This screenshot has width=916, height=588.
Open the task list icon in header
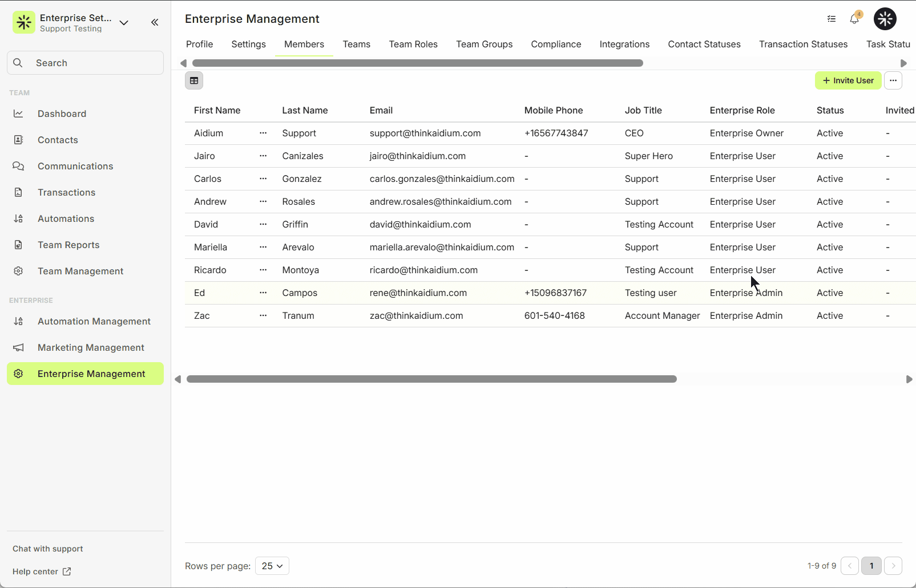click(832, 19)
